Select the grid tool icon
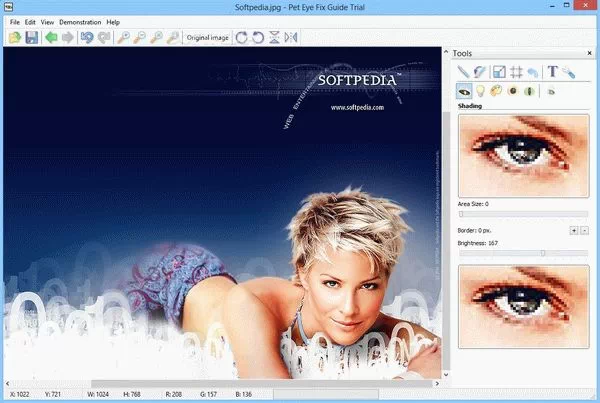Screen dimensions: 600x403 pyautogui.click(x=516, y=71)
